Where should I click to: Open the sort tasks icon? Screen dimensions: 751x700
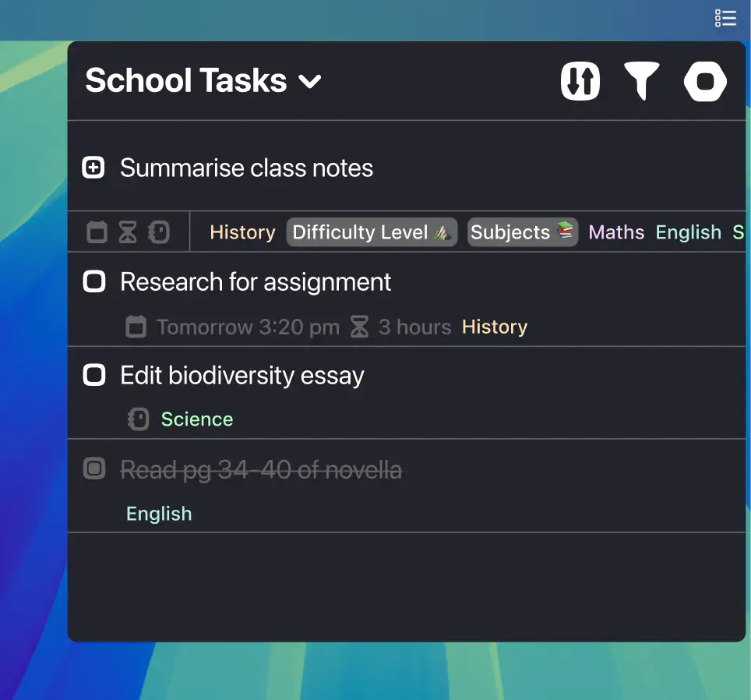pyautogui.click(x=580, y=81)
